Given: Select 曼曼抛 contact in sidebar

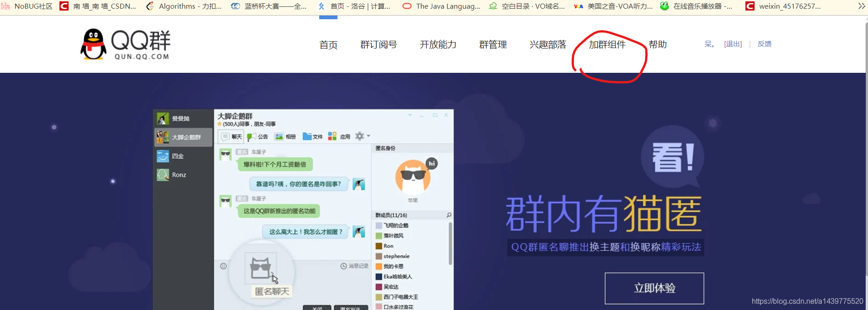Looking at the screenshot, I should pyautogui.click(x=183, y=119).
